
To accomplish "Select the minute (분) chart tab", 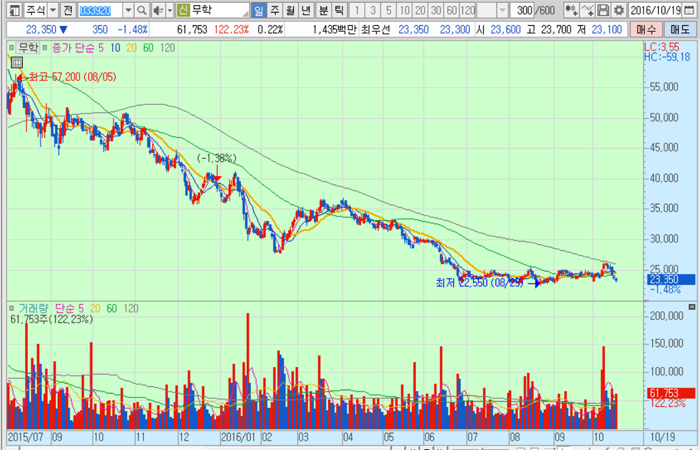I will pos(323,10).
